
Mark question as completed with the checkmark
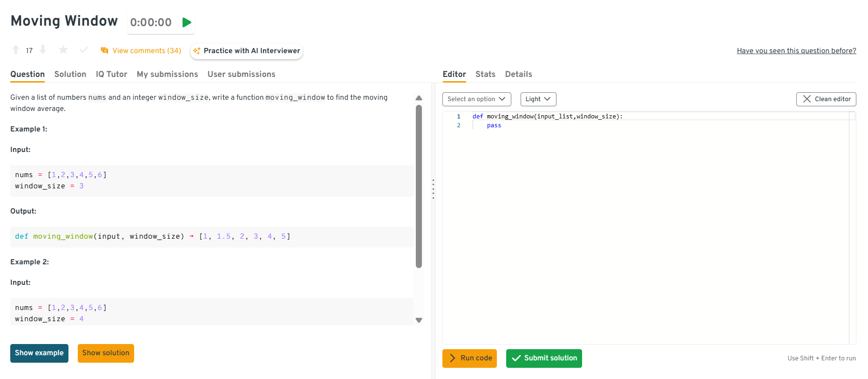pyautogui.click(x=84, y=50)
